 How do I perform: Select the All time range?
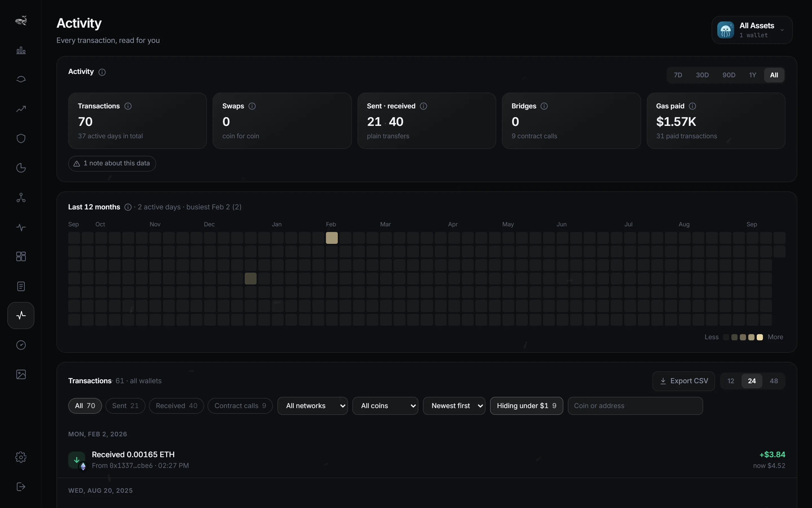[774, 75]
